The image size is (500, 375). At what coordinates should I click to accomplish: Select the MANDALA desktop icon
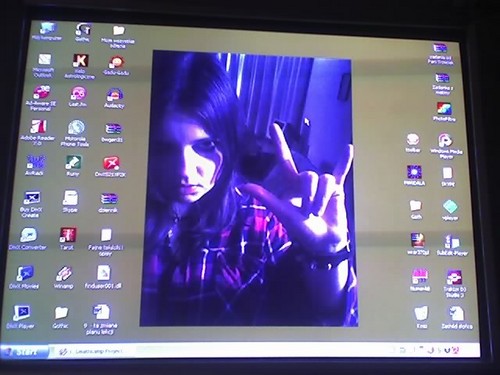(x=414, y=175)
